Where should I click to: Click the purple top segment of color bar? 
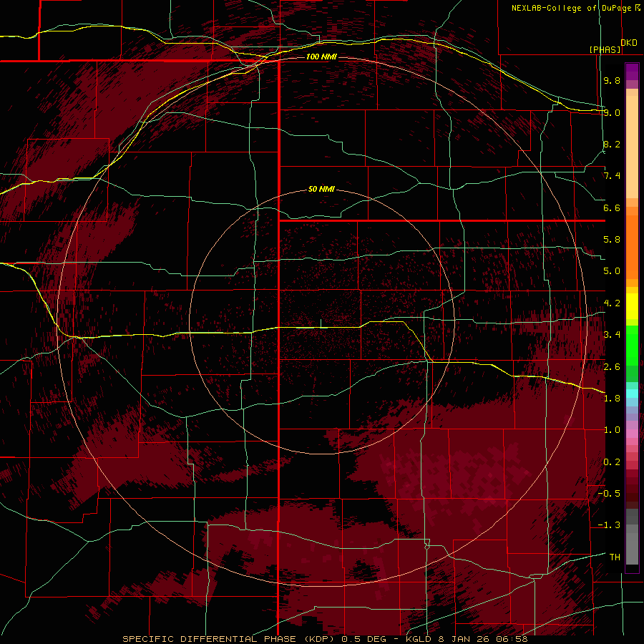[x=632, y=72]
